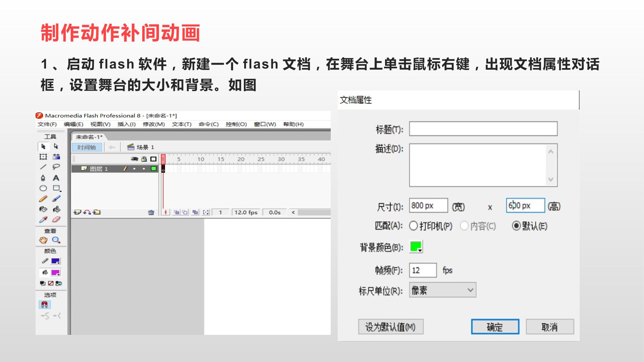
Task: Open the 文件(F) menu
Action: [x=47, y=124]
